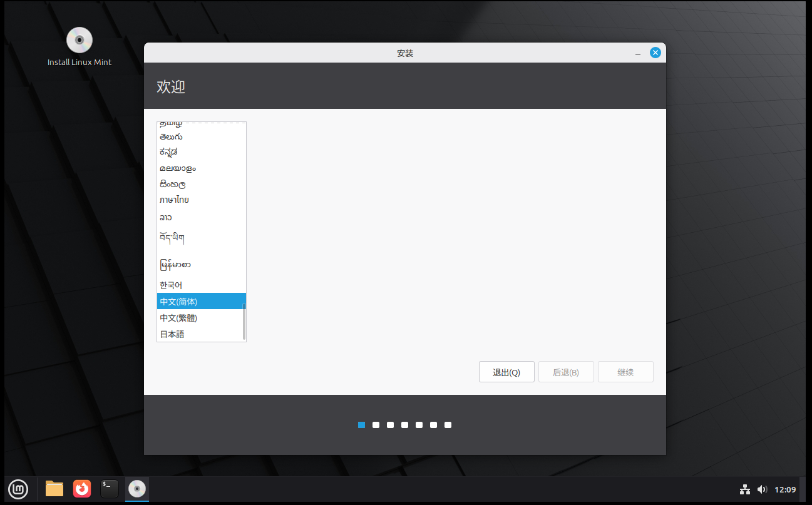
Task: Open the Terminal from taskbar
Action: (x=110, y=489)
